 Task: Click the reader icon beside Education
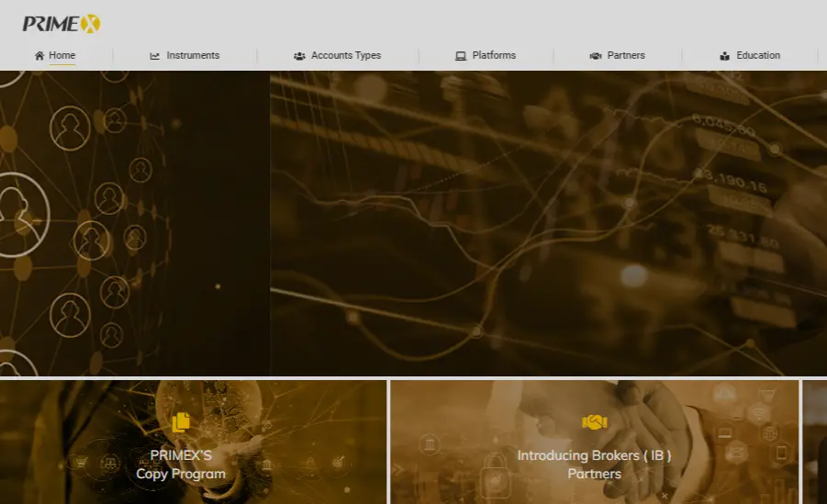725,55
